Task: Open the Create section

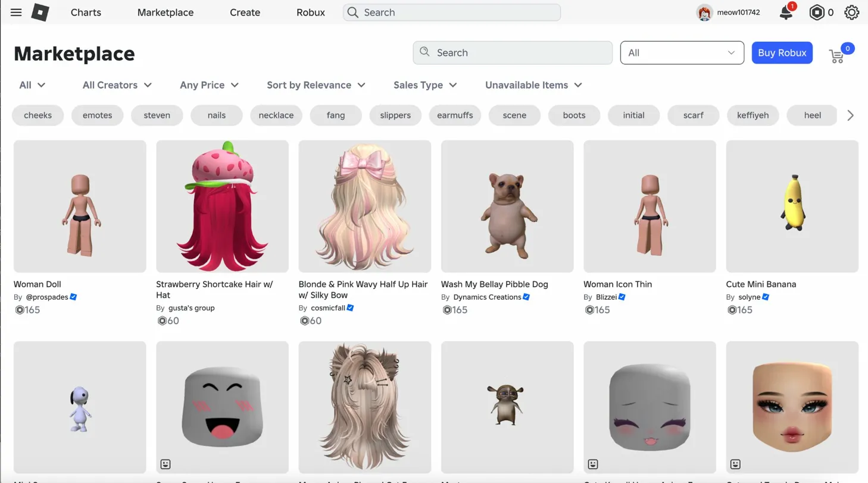Action: 245,12
